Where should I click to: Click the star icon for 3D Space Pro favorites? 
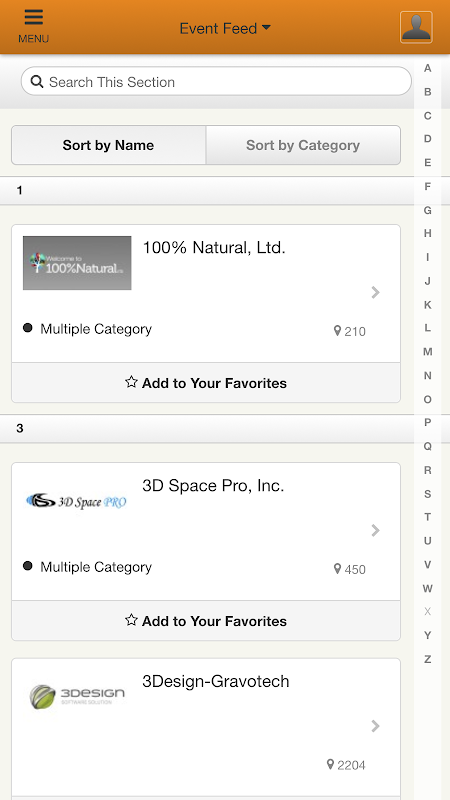click(131, 620)
